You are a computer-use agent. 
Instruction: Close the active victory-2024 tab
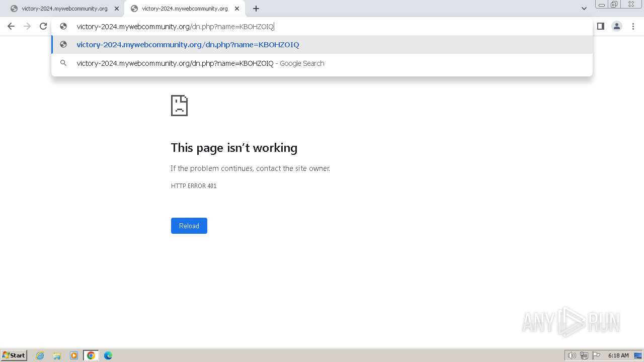[x=237, y=9]
